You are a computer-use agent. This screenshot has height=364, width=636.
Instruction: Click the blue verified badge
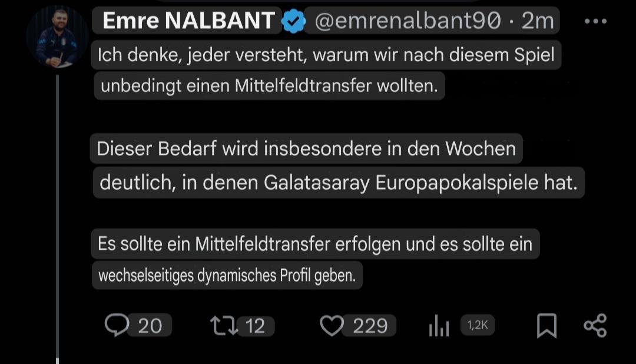(293, 22)
